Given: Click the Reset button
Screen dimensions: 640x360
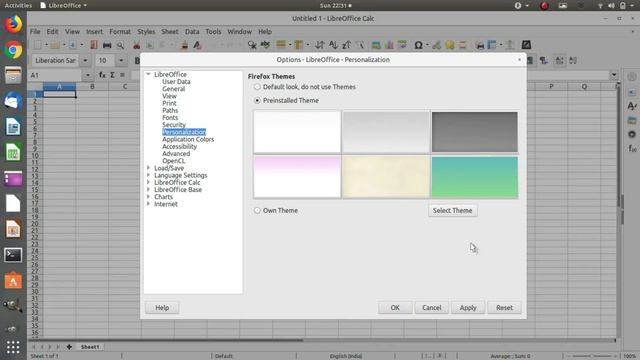Looking at the screenshot, I should 504,308.
